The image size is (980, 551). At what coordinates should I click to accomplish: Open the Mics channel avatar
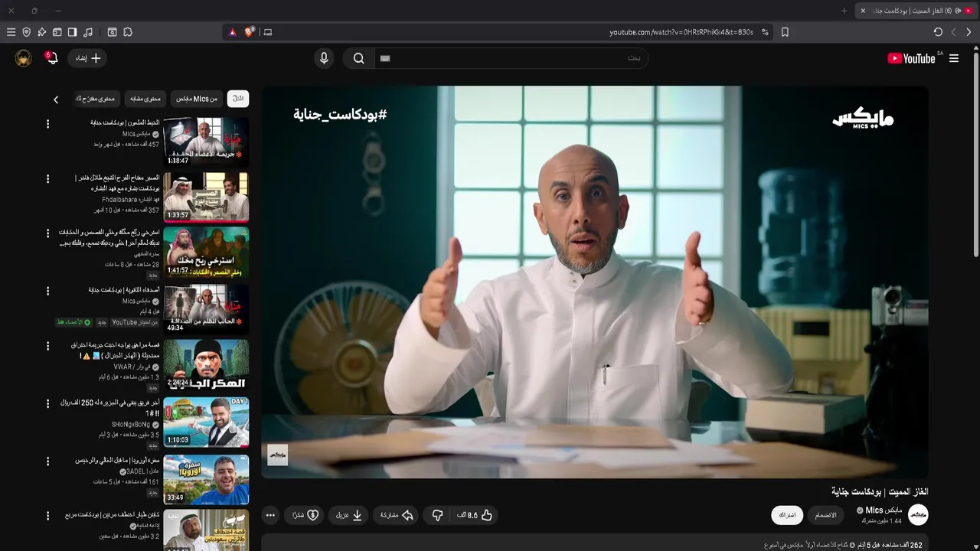[x=918, y=515]
